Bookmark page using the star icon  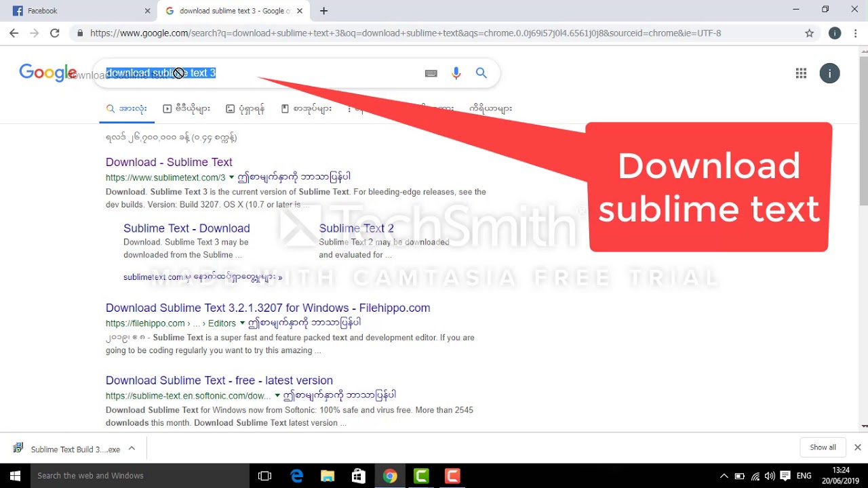(809, 33)
